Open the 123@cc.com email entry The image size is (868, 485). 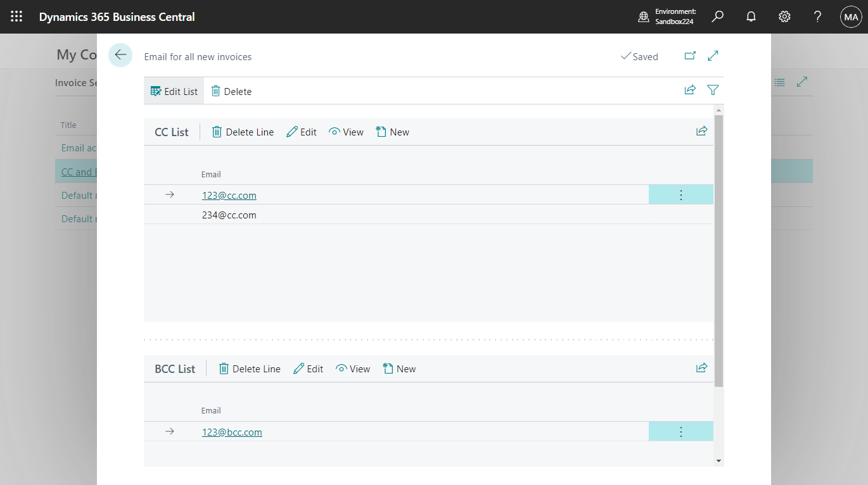(x=229, y=195)
